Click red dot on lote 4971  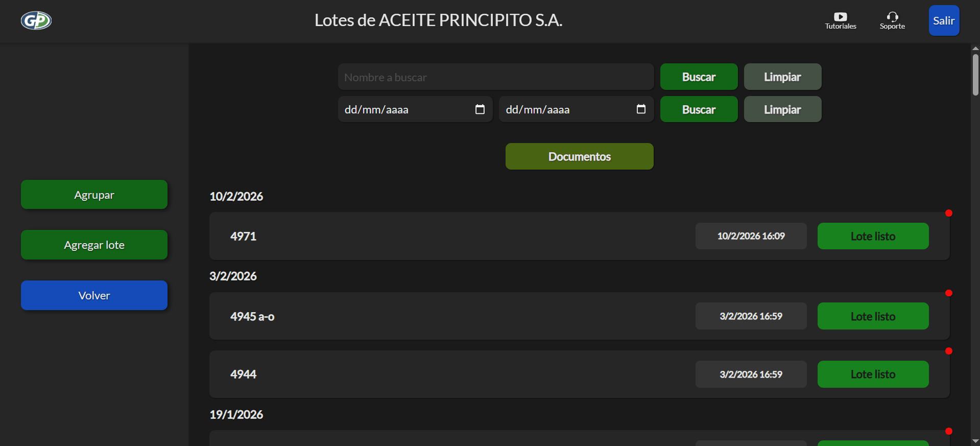[x=948, y=213]
